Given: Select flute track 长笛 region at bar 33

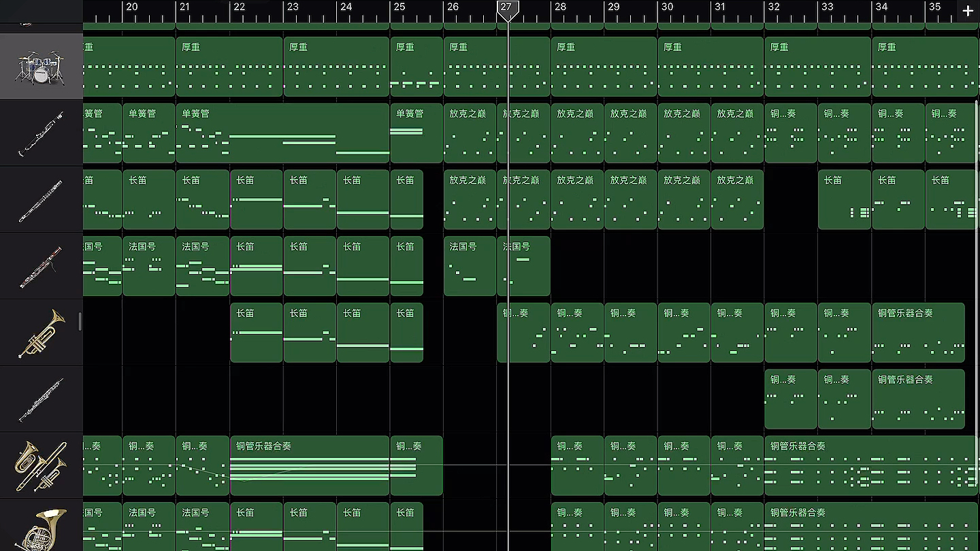Looking at the screenshot, I should click(844, 199).
